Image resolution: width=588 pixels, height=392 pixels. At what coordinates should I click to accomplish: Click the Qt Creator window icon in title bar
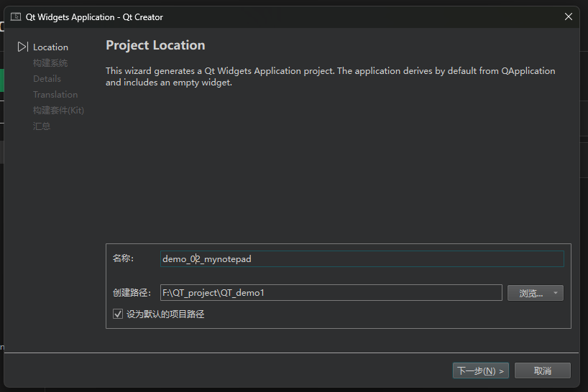[x=16, y=17]
